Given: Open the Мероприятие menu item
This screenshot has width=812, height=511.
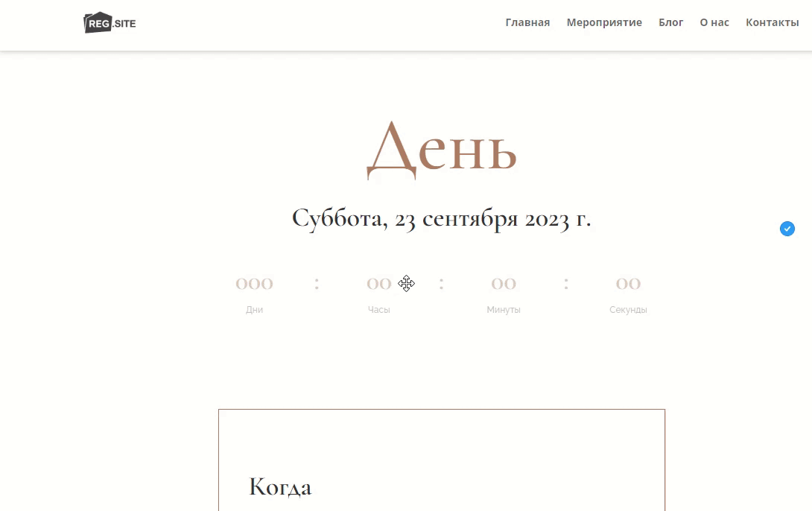Looking at the screenshot, I should coord(604,22).
